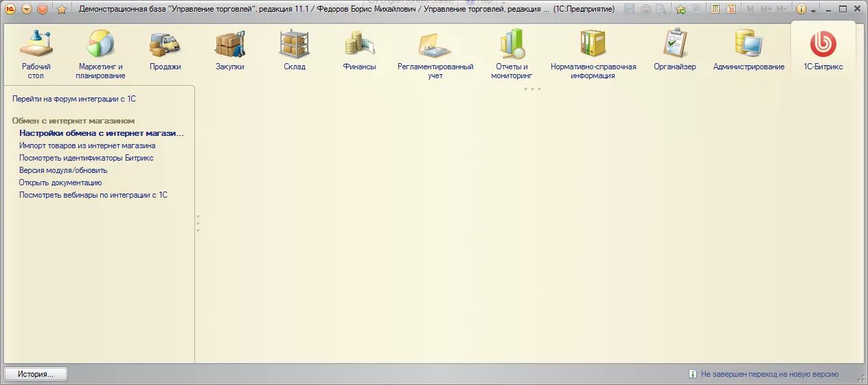Click the Print printer icon
This screenshot has width=868, height=385.
tap(645, 9)
